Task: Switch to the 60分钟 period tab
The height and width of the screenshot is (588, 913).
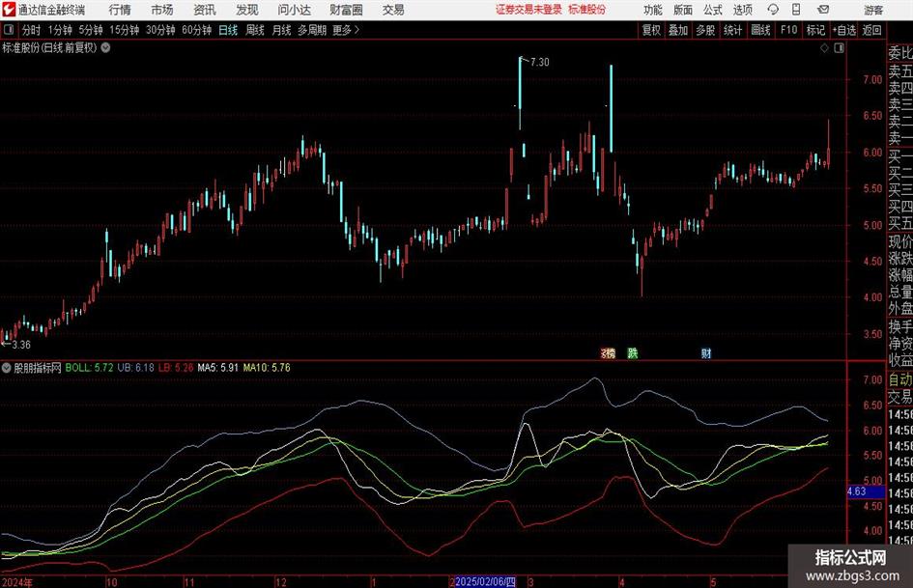Action: (197, 30)
